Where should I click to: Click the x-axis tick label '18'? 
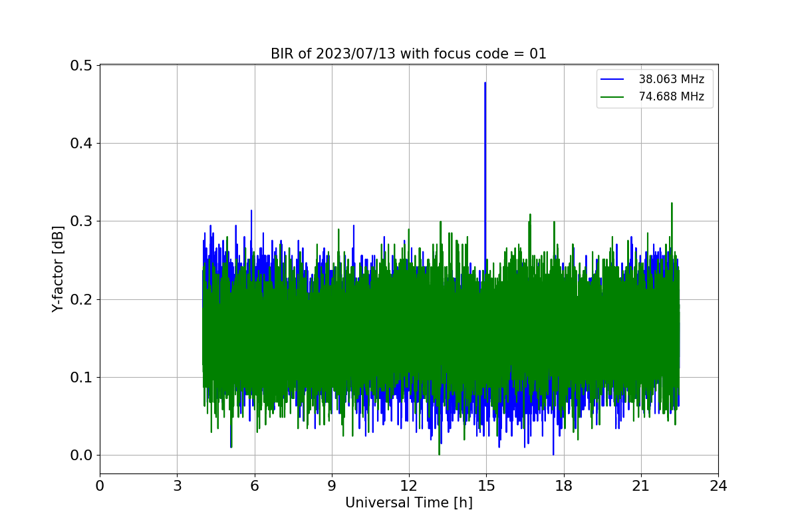point(563,486)
